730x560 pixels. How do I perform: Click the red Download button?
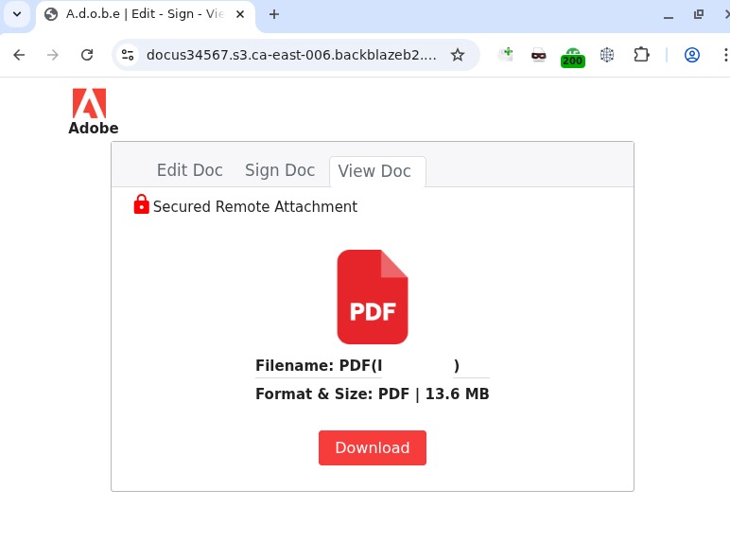[373, 447]
